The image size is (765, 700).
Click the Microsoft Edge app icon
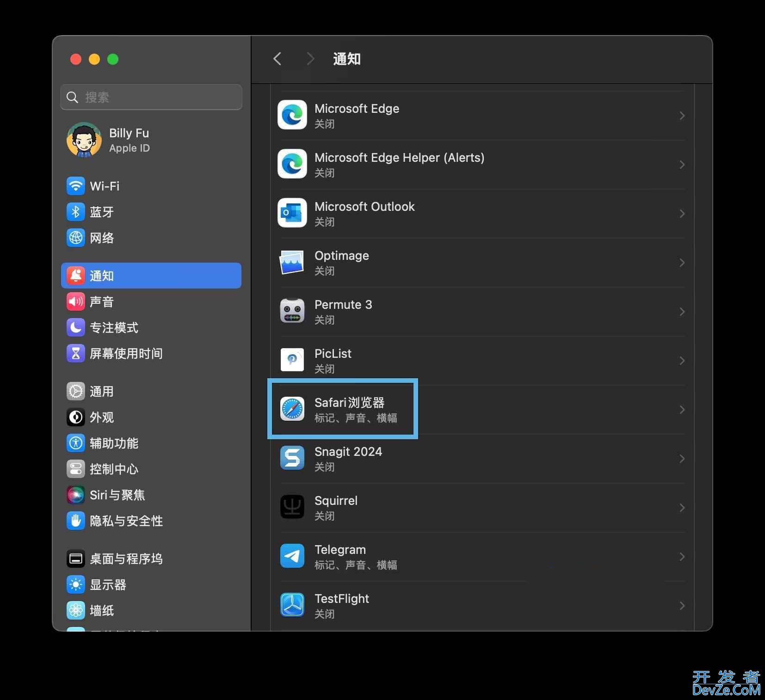(x=292, y=115)
